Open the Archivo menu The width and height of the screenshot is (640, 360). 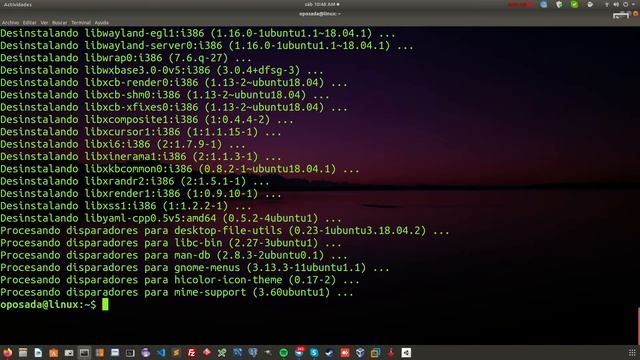pyautogui.click(x=10, y=23)
